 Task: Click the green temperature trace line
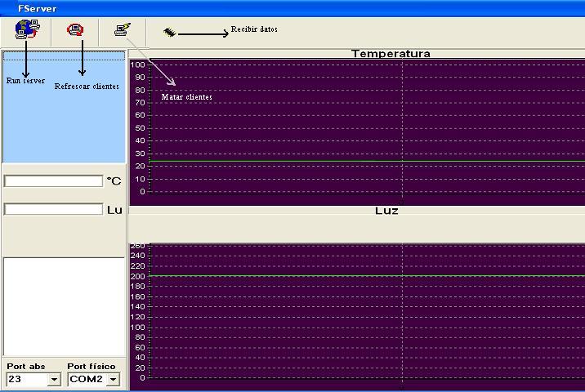[367, 161]
